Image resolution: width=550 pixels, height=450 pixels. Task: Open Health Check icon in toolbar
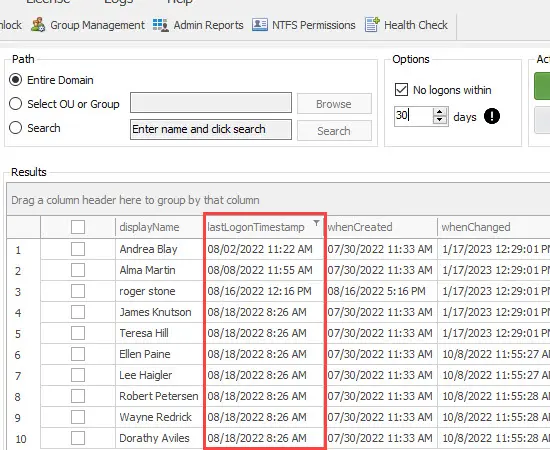click(x=372, y=25)
